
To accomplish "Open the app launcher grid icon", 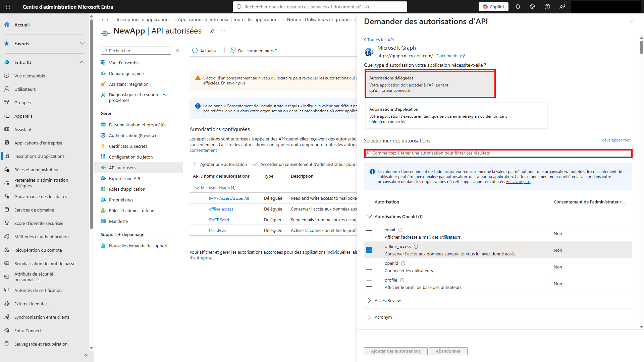I will click(x=8, y=7).
